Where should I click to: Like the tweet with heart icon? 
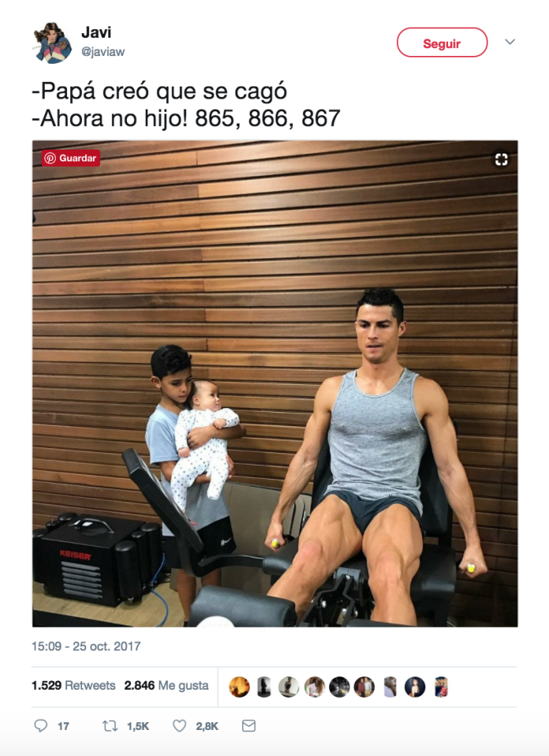point(180,725)
